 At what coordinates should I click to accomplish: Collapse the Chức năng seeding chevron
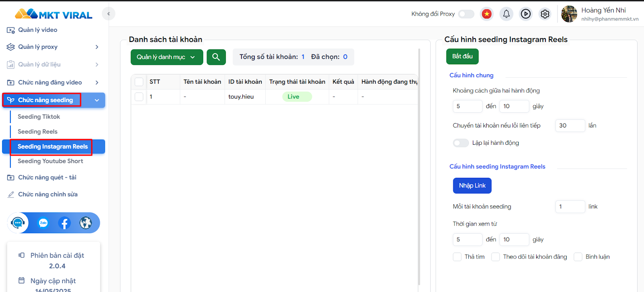point(97,100)
